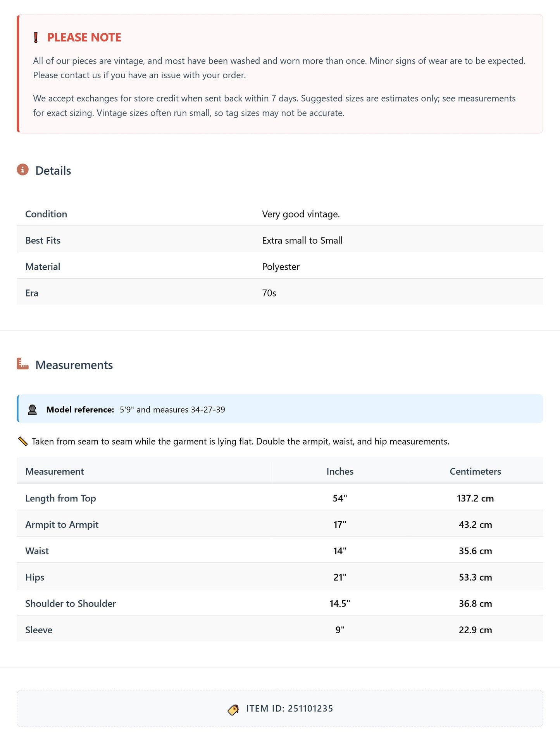
Task: Click the Inches column header
Action: click(x=340, y=471)
